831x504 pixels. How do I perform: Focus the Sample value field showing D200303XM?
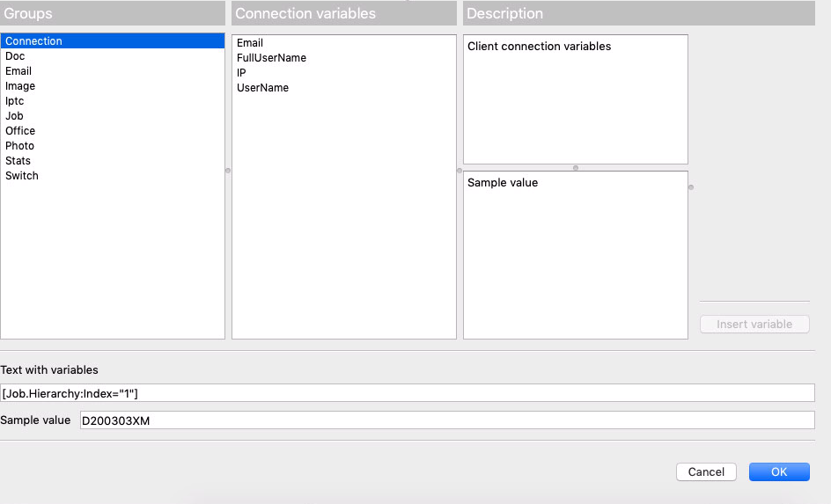[447, 420]
